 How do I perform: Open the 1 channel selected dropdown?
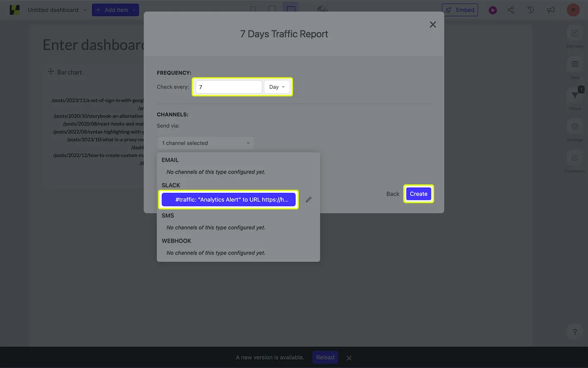206,143
